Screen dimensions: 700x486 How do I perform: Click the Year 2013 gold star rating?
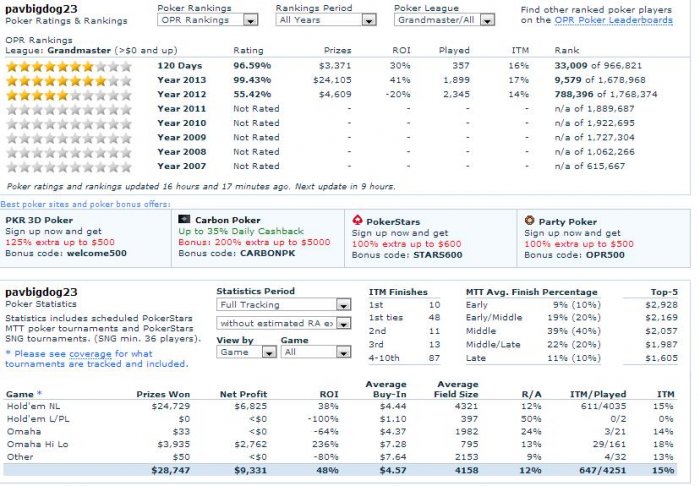69,80
